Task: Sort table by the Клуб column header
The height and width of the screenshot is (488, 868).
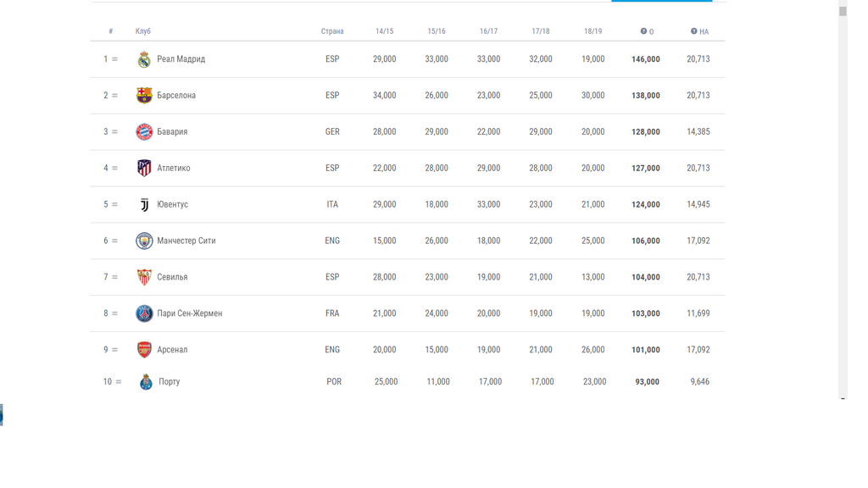Action: tap(143, 31)
